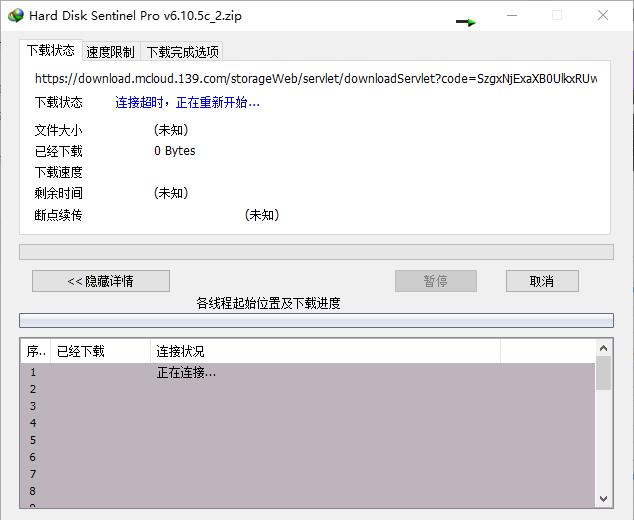Click the thread segments progress bar
Viewport: 634px width, 520px height.
click(x=316, y=320)
